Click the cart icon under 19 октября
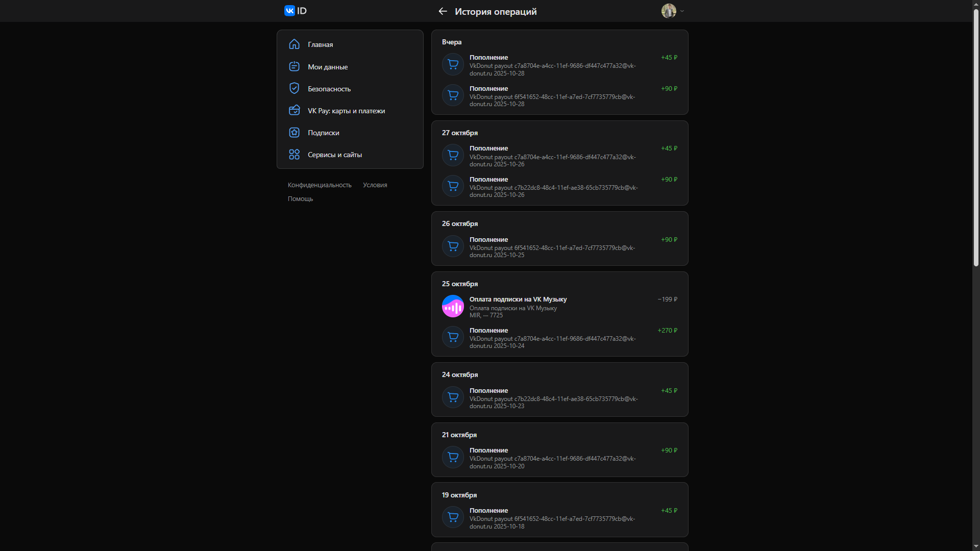Screen dimensions: 980x551 (x=453, y=517)
